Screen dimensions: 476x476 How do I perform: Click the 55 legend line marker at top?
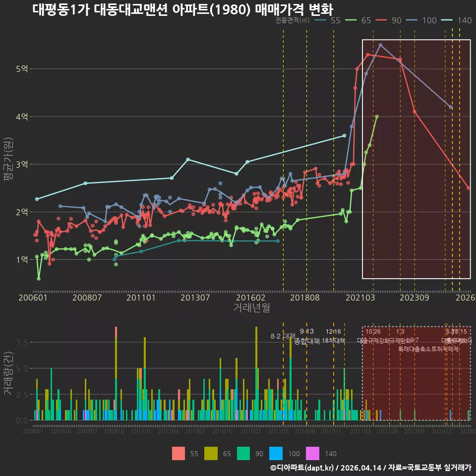click(x=321, y=20)
